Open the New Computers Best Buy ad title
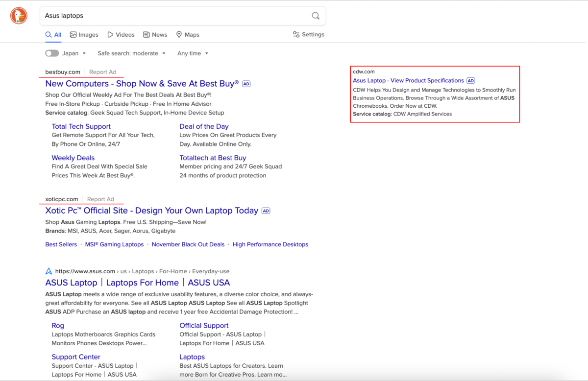This screenshot has width=588, height=381. [142, 84]
